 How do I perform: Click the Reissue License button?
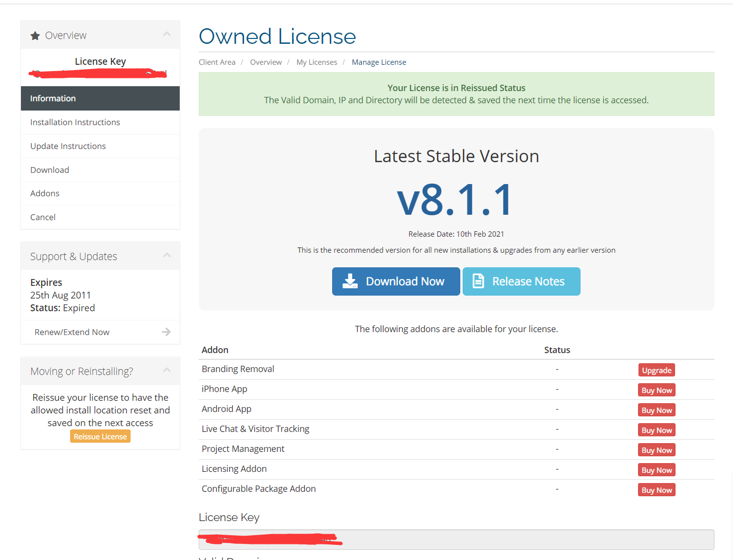click(100, 436)
